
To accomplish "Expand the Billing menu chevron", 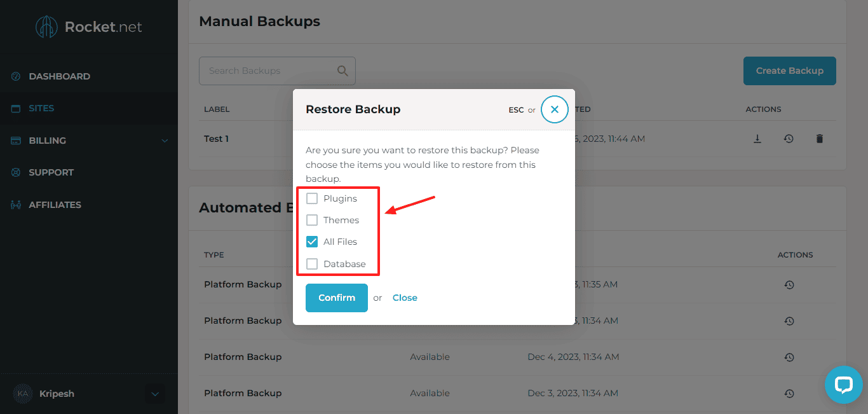I will click(165, 141).
